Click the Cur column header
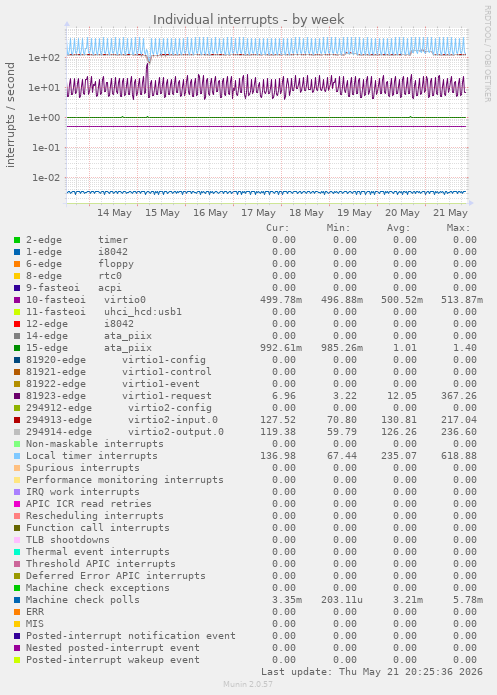 [278, 228]
